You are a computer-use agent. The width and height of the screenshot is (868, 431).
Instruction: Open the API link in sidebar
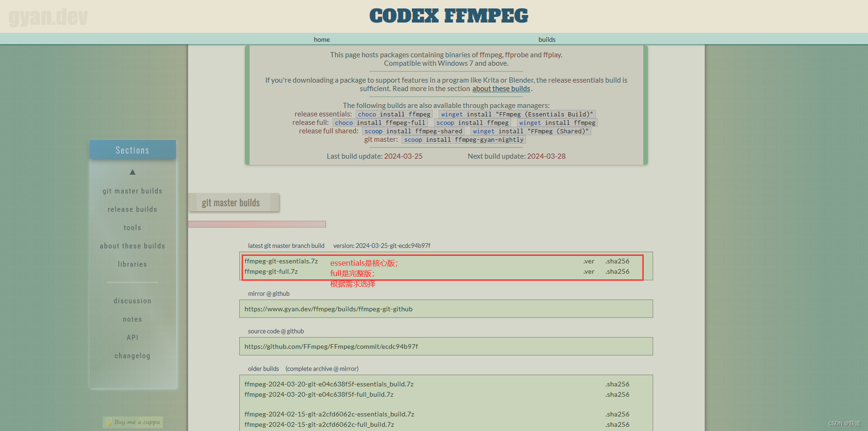point(132,338)
